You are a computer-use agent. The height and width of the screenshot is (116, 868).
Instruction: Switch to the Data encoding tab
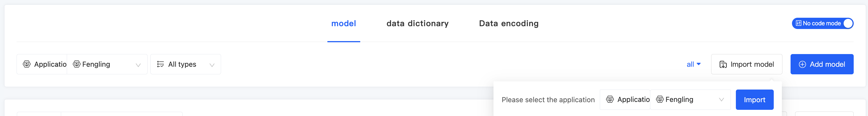click(508, 23)
